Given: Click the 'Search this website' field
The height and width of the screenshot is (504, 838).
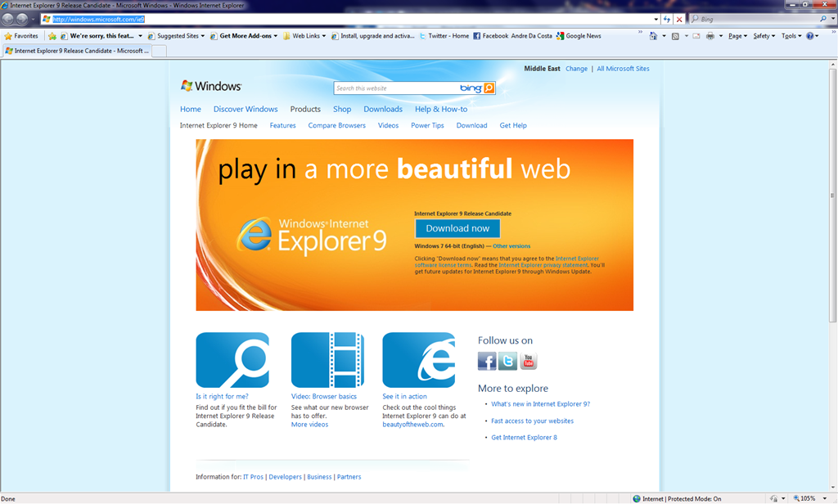Looking at the screenshot, I should click(x=395, y=88).
